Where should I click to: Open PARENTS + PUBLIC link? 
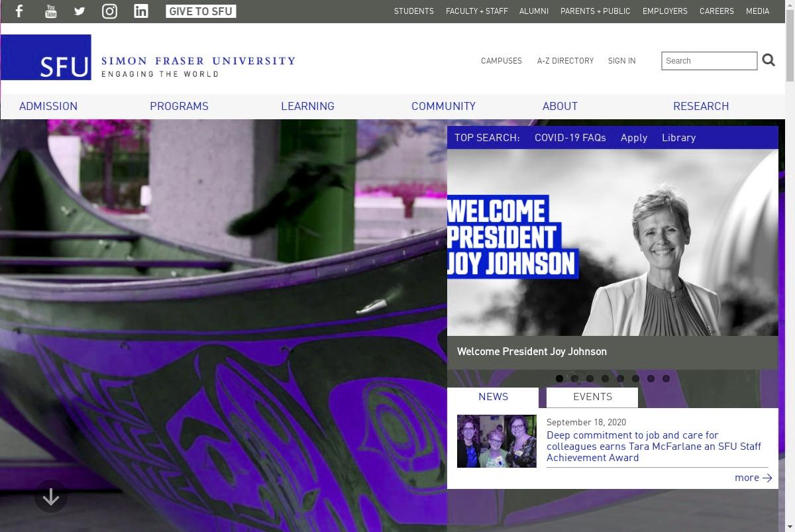point(596,11)
